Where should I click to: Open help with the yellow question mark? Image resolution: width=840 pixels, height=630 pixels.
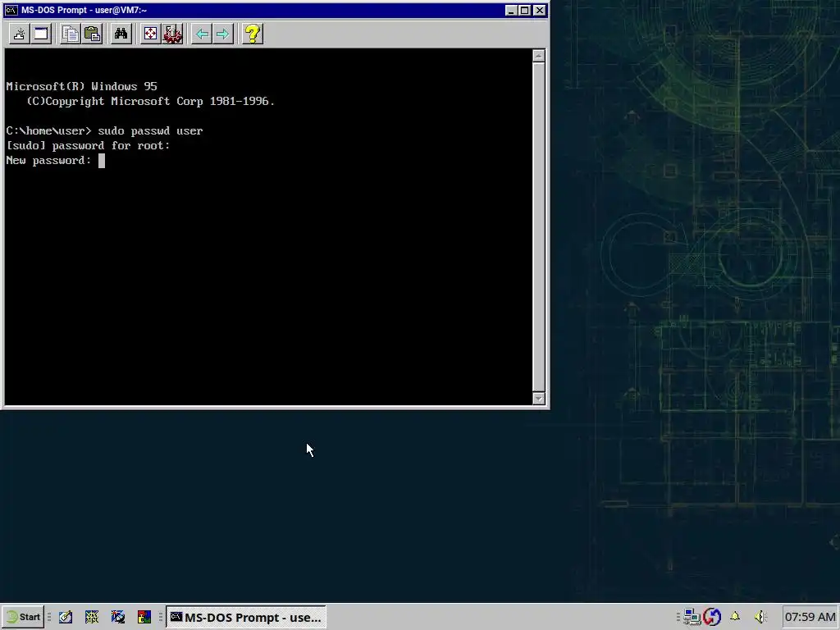coord(253,34)
